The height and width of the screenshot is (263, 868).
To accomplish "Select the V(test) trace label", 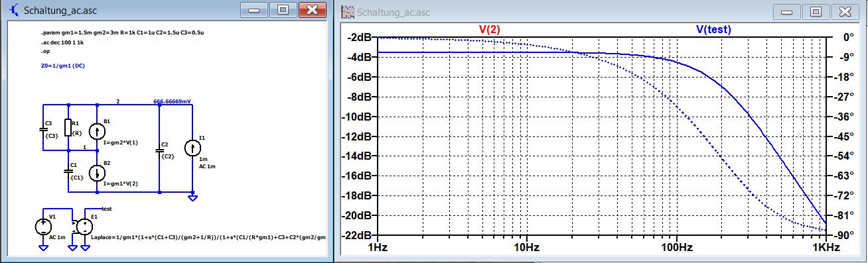I will 713,30.
